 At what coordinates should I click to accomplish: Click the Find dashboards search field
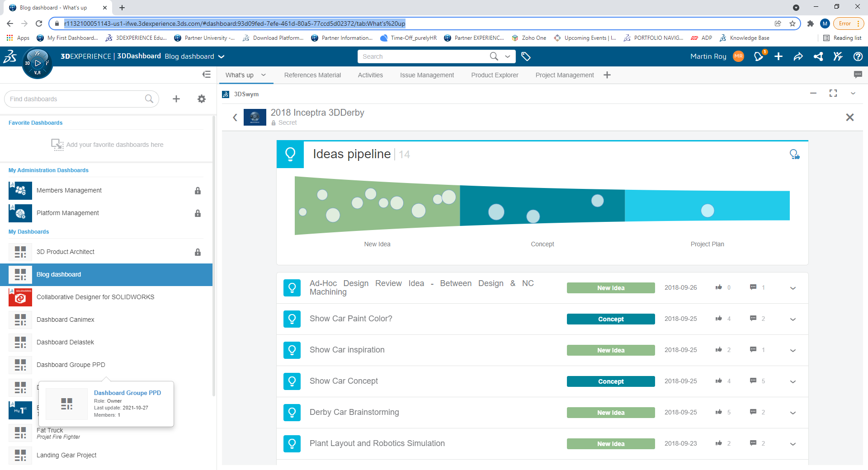click(x=75, y=99)
